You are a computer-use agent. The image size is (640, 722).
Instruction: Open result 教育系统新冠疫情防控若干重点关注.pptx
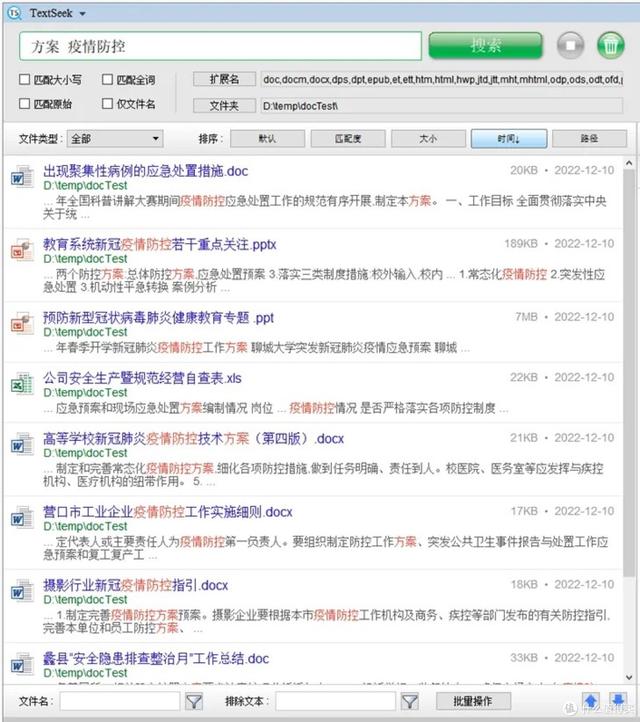coord(160,245)
